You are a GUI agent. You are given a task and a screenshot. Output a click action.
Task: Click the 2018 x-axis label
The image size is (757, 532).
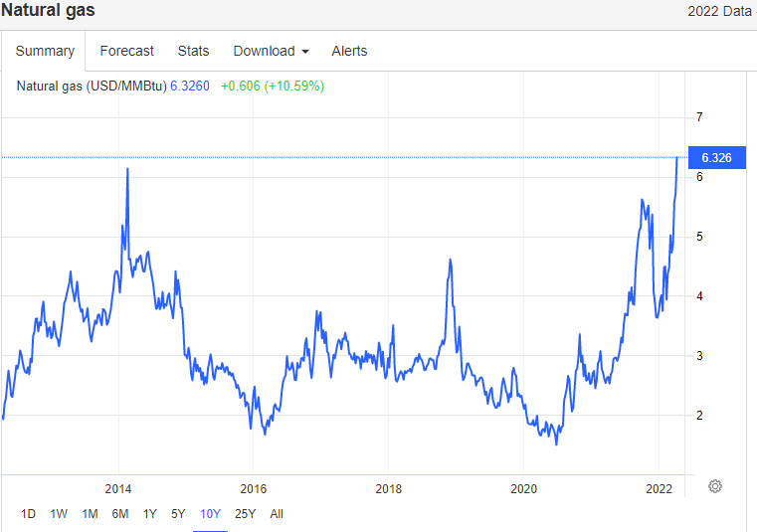389,488
